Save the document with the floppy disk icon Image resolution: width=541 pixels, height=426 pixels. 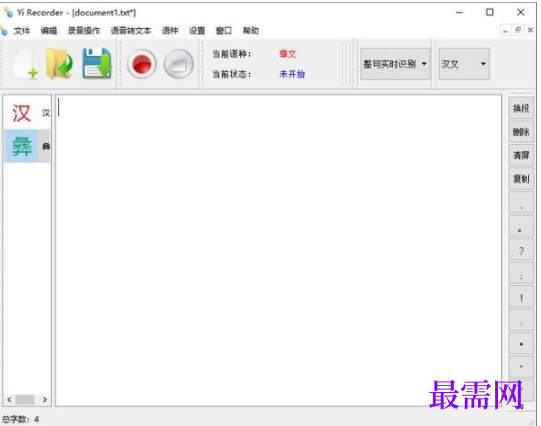click(97, 63)
